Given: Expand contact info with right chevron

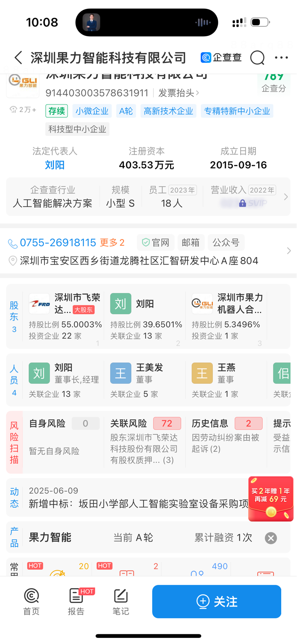Looking at the screenshot, I should (x=289, y=251).
